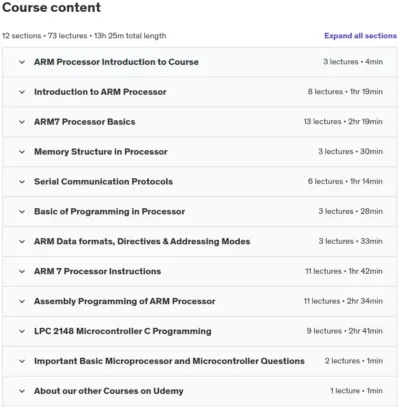Click chevron icon for ARM7 Processor Basics
Viewport: 400px width, 408px height.
point(22,122)
